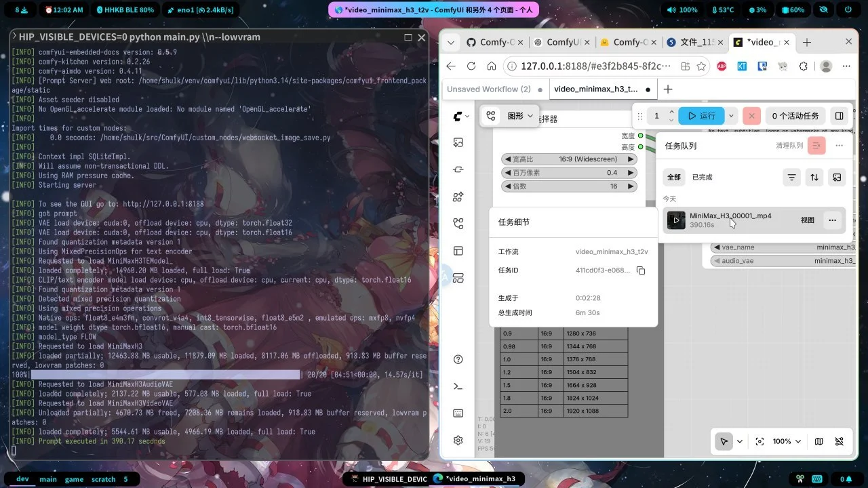Open the assets panel in ComfyUI sidebar
Viewport: 868px width, 488px height.
(x=458, y=142)
